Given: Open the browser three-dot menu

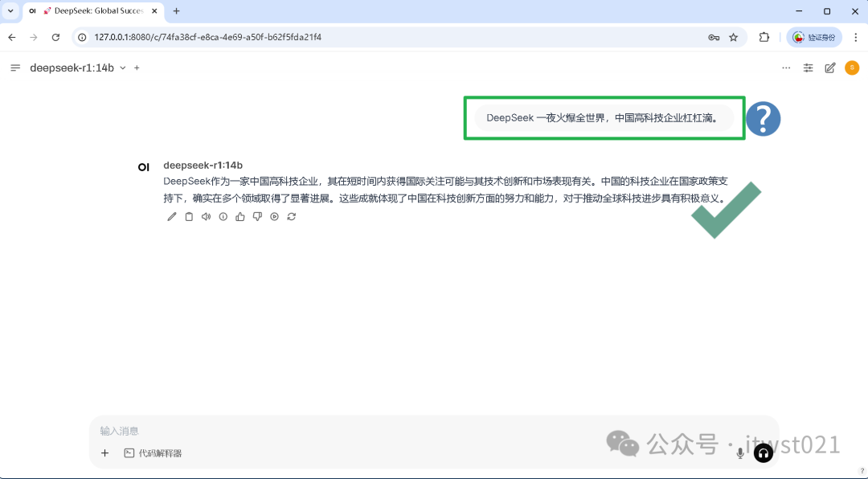Looking at the screenshot, I should [x=854, y=37].
